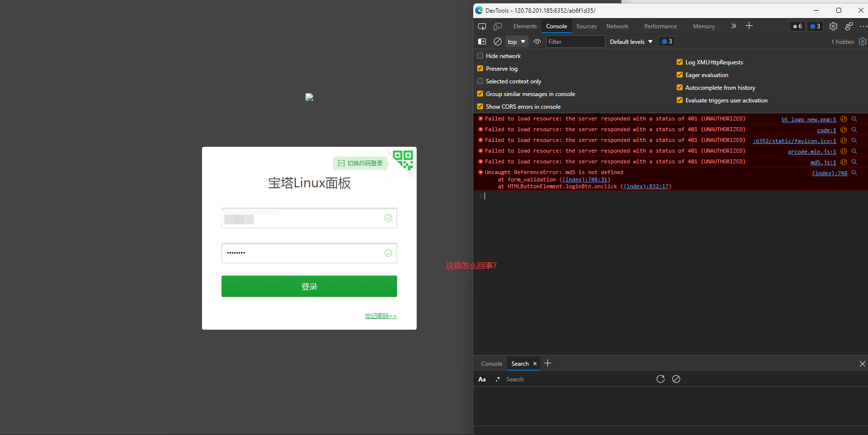868x435 pixels.
Task: Expand the Default levels dropdown
Action: pyautogui.click(x=631, y=42)
